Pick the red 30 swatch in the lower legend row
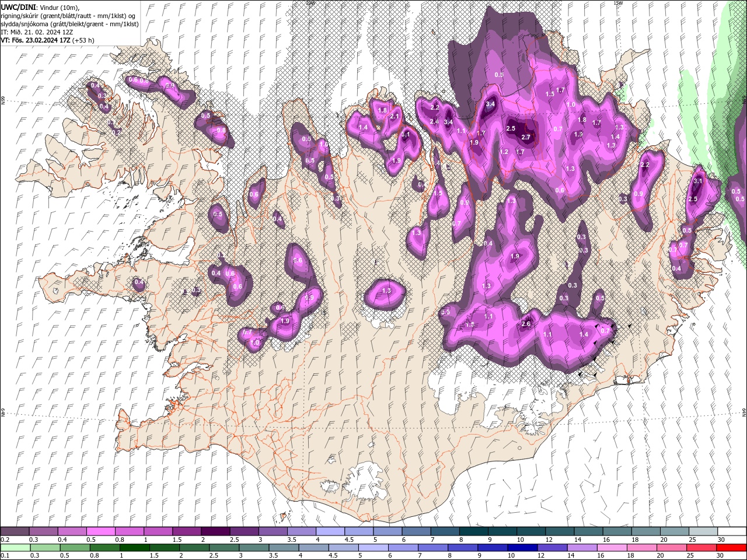The width and height of the screenshot is (747, 560). point(732,547)
